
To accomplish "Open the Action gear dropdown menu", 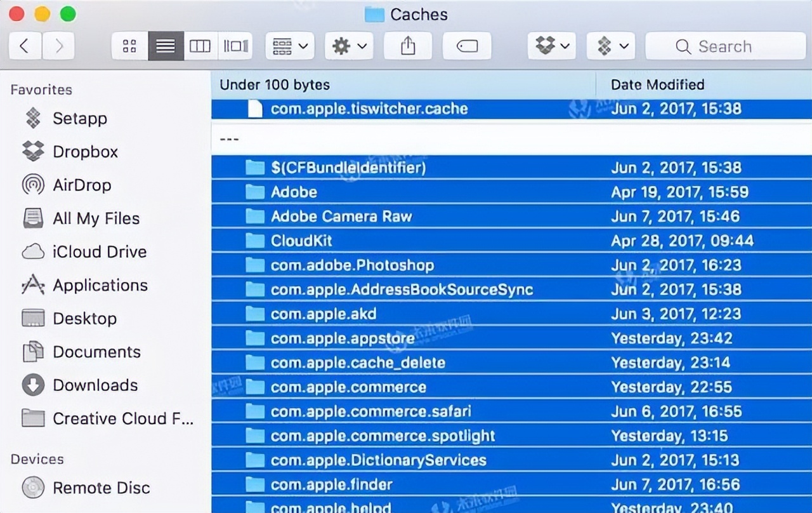I will click(349, 46).
